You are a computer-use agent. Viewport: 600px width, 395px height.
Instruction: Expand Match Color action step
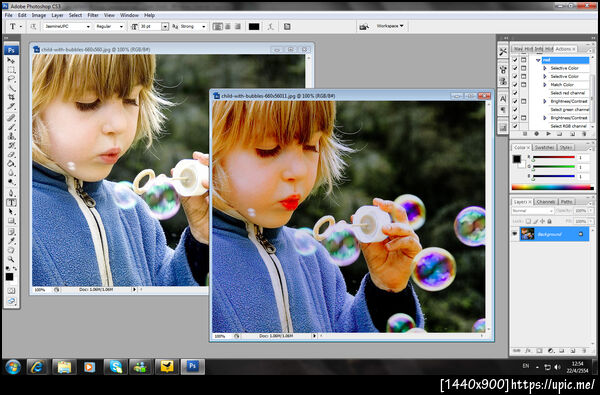(x=545, y=85)
